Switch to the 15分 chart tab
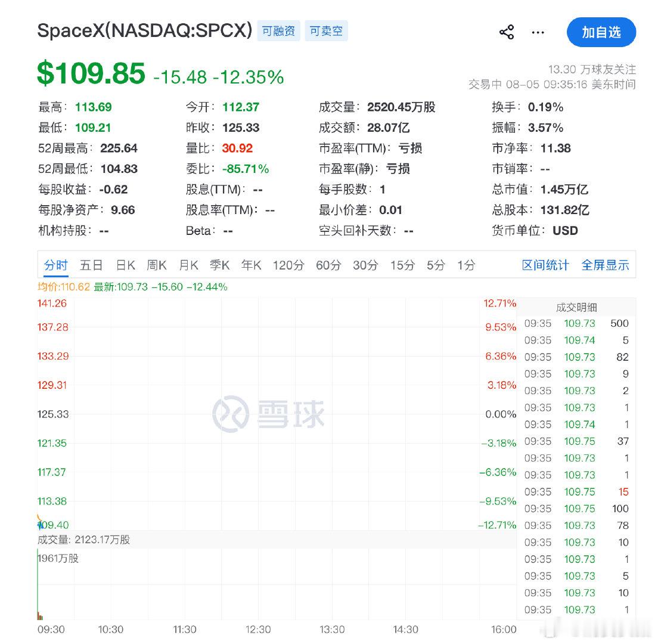The height and width of the screenshot is (644, 658). point(402,265)
